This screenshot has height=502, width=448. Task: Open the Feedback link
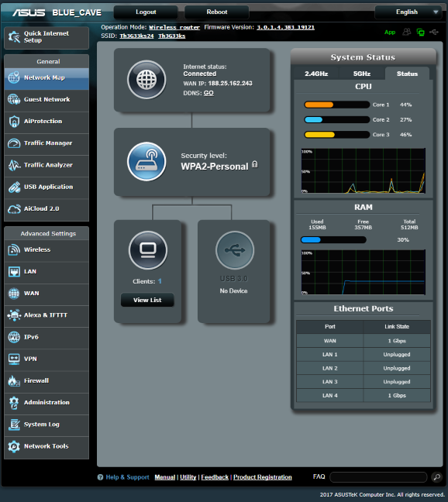pos(215,477)
